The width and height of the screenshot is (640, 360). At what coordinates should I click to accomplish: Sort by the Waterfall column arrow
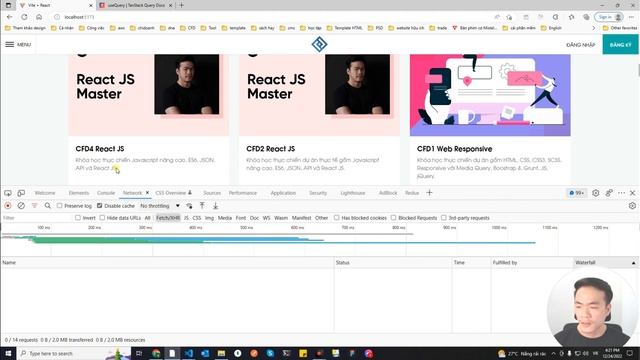point(633,263)
